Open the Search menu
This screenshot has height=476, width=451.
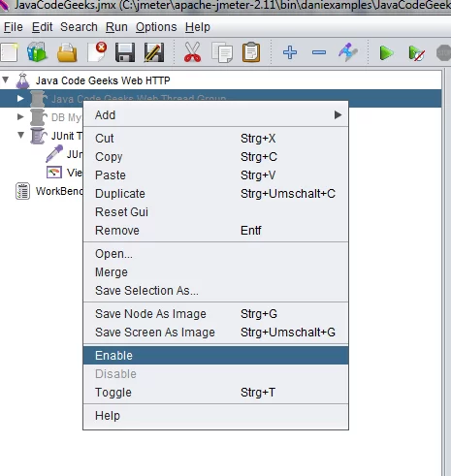[x=79, y=27]
